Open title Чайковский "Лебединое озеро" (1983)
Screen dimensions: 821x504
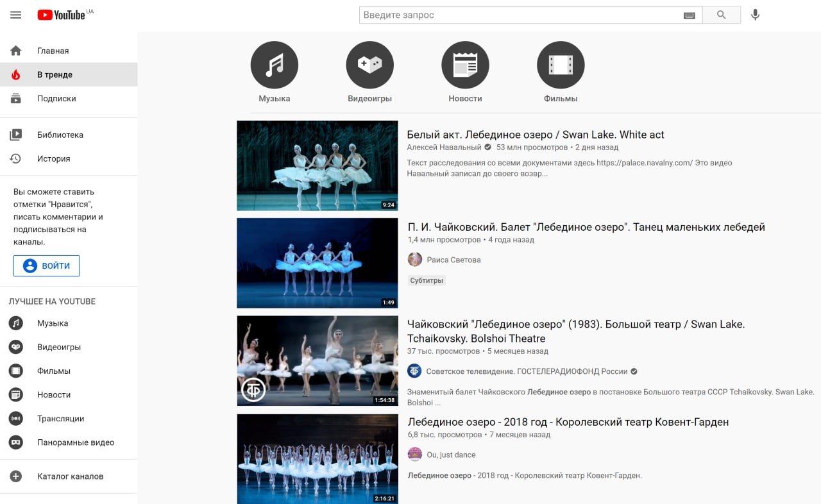(x=576, y=332)
